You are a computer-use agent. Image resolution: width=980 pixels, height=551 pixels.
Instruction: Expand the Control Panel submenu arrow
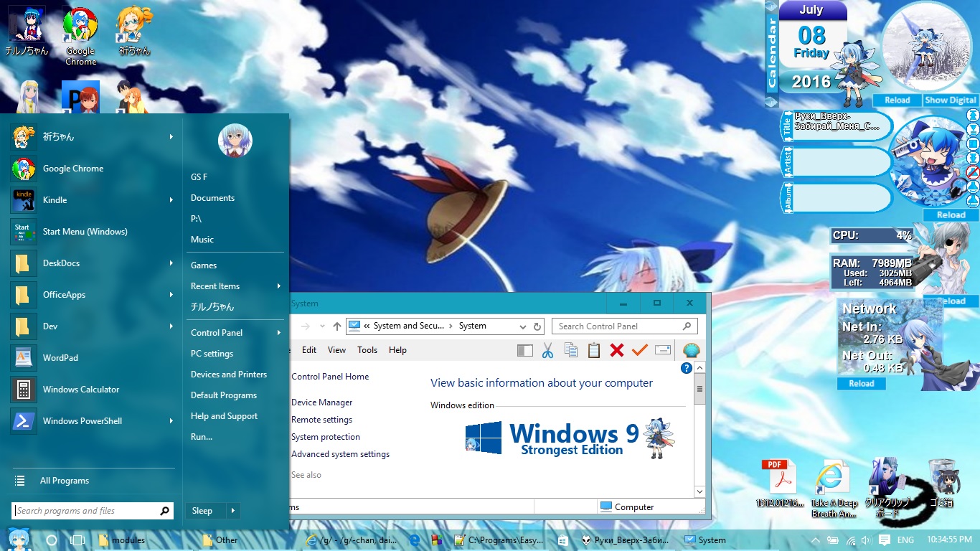pos(278,333)
